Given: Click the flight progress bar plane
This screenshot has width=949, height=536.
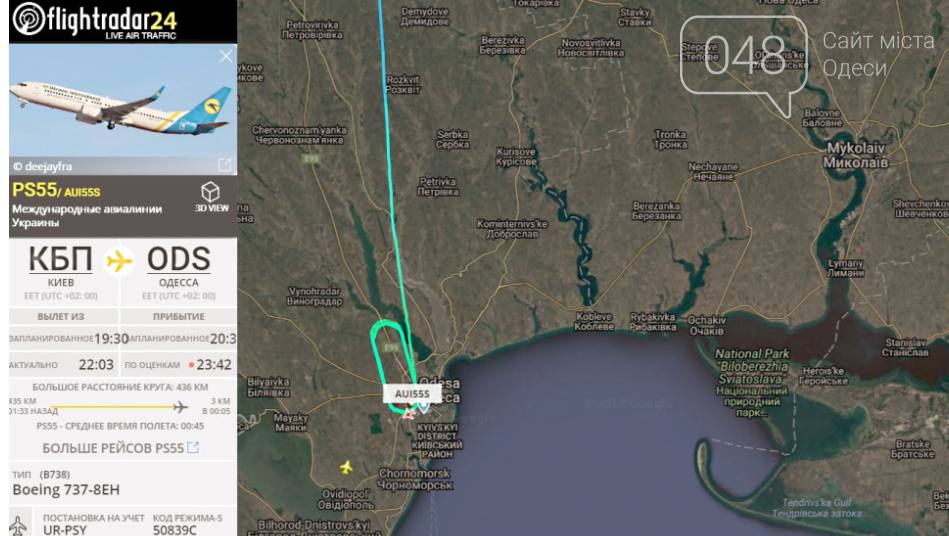Looking at the screenshot, I should tap(180, 407).
